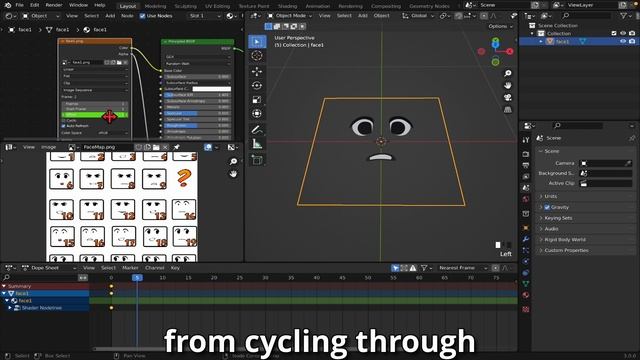Hide face1 object with its eye icon
The height and width of the screenshot is (360, 640).
pyautogui.click(x=623, y=41)
